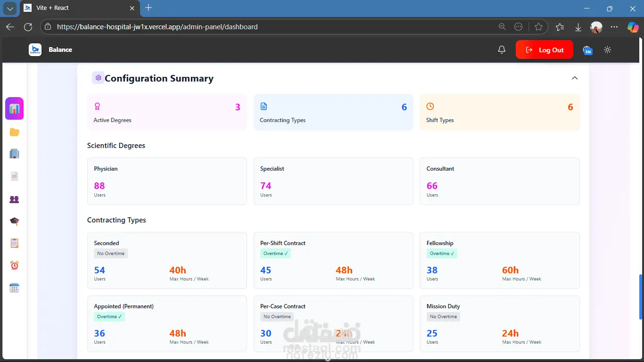Focus the browser address bar URL
Screen dimensions: 644x362
coord(157,27)
